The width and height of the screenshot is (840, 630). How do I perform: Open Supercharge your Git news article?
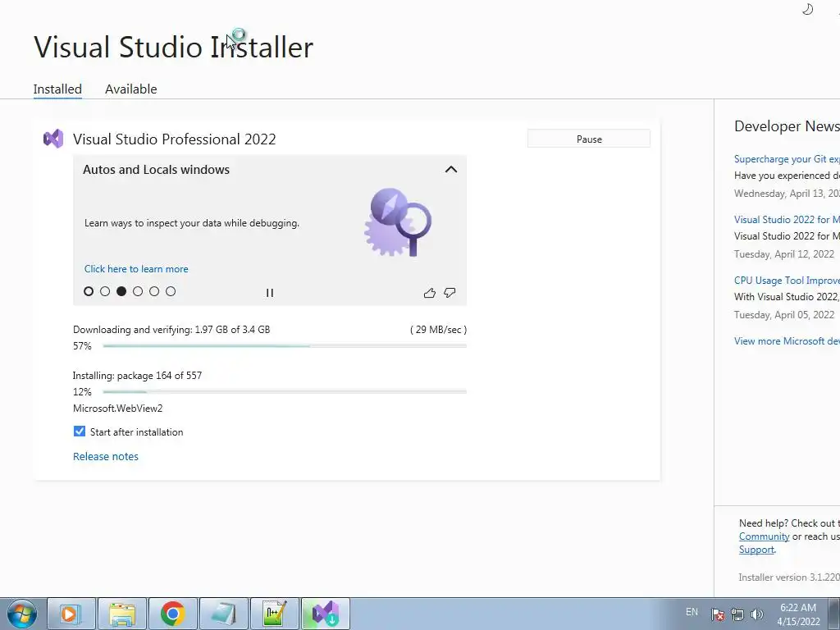(787, 159)
